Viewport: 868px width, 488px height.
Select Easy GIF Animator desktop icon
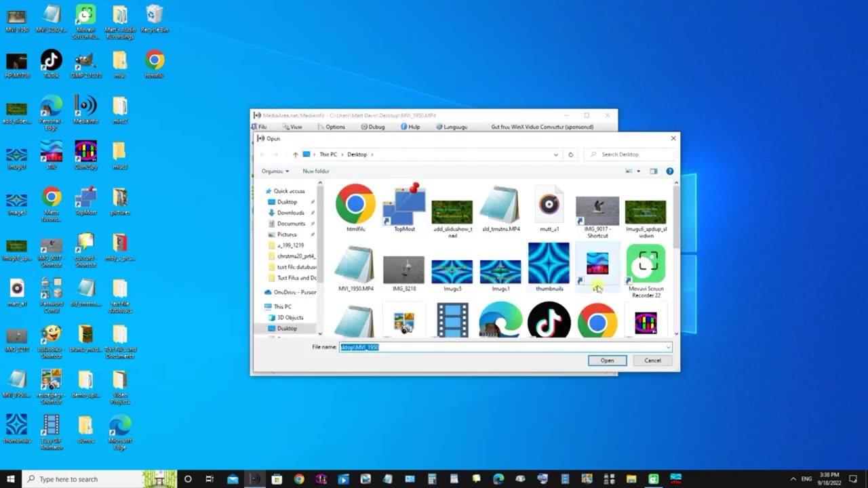tap(51, 432)
